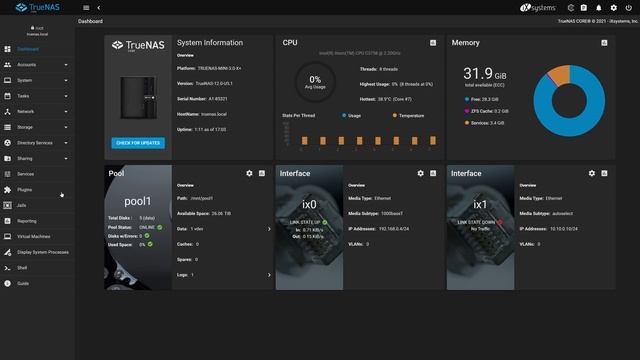Expand the Network menu arrow
The width and height of the screenshot is (640, 360).
pyautogui.click(x=66, y=111)
